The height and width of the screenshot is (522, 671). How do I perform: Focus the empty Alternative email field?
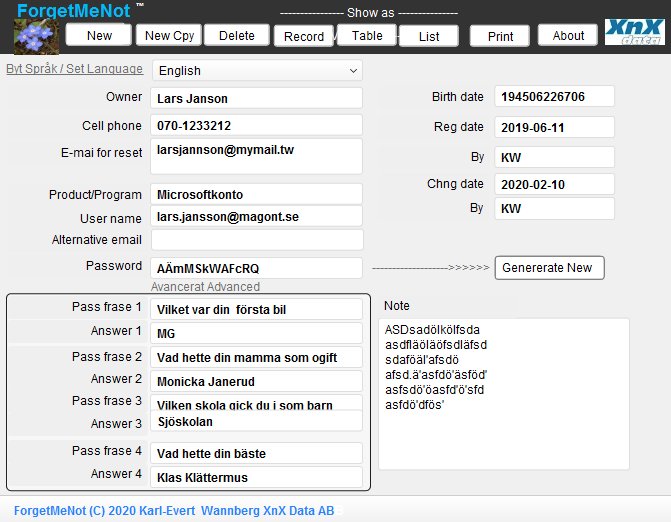click(x=257, y=240)
